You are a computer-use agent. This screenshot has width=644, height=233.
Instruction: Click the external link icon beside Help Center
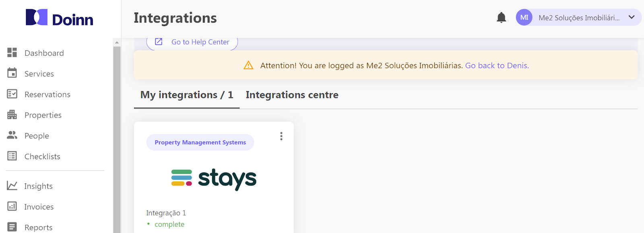tap(159, 42)
